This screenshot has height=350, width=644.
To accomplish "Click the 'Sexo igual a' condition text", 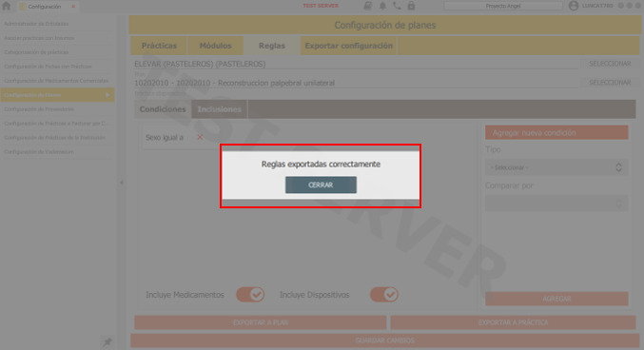I will pos(165,138).
